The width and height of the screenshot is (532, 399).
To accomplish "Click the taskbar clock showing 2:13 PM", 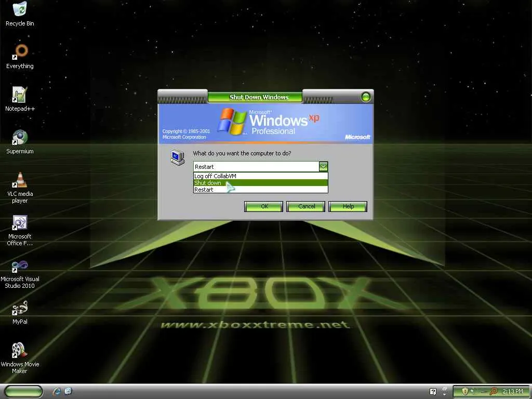I will coord(512,391).
